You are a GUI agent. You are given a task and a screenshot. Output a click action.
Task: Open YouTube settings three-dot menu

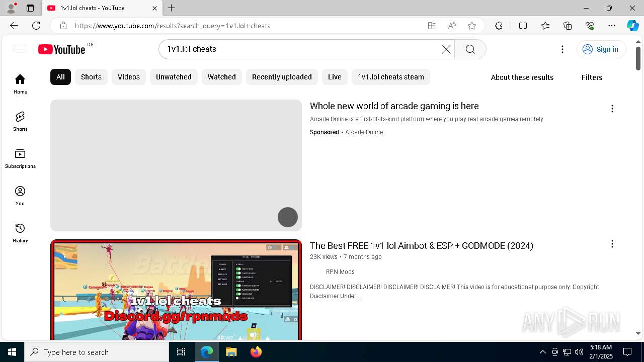562,49
